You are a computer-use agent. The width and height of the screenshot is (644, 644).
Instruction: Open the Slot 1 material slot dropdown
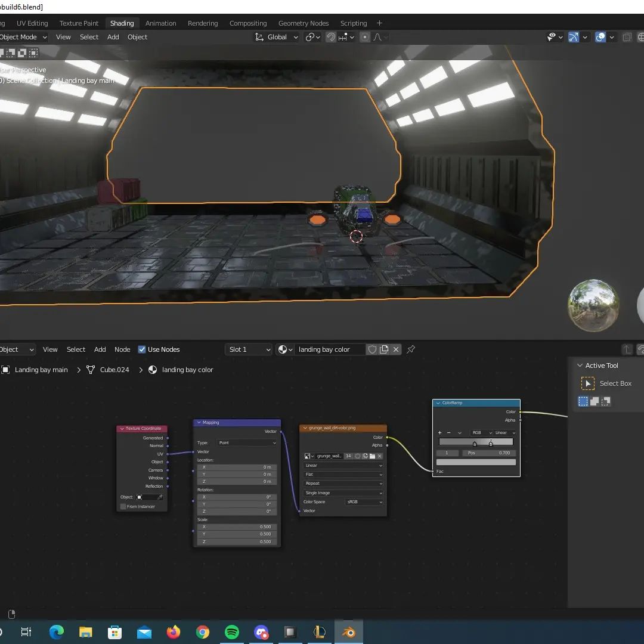pos(249,349)
